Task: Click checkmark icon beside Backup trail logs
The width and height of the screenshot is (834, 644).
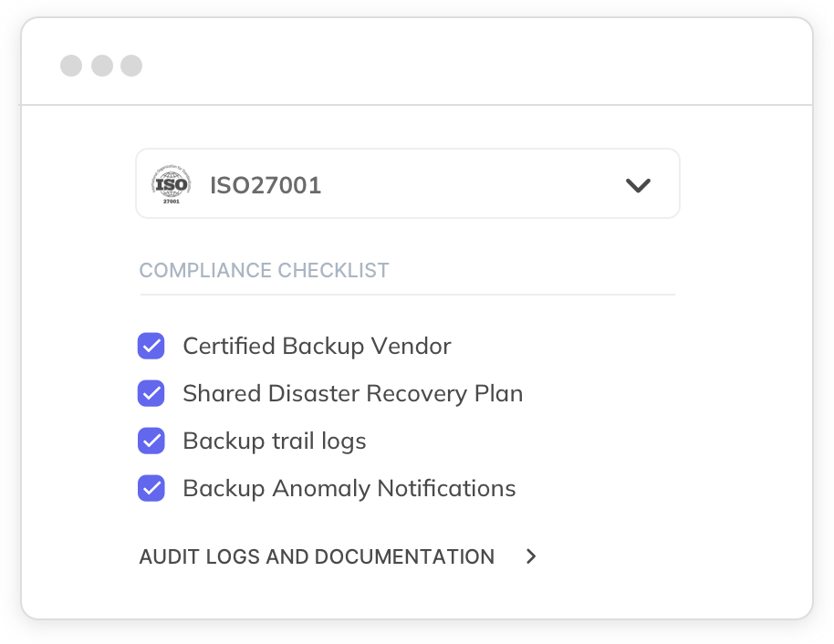Action: [x=151, y=441]
